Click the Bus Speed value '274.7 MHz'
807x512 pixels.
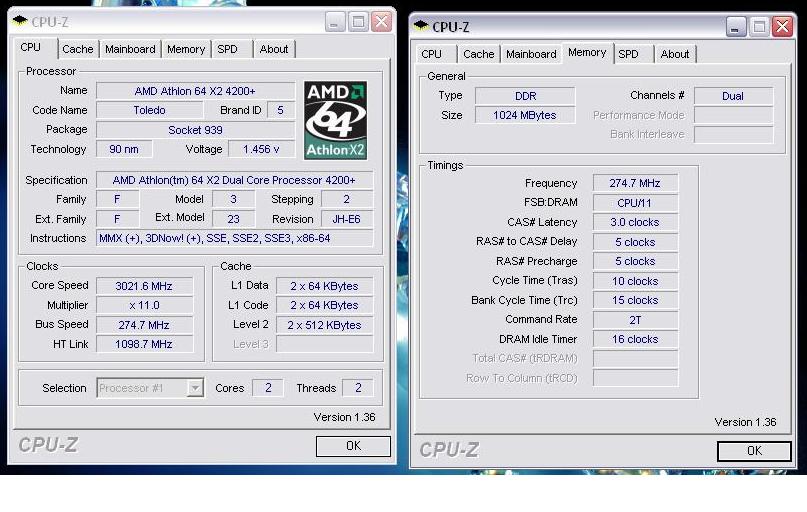tap(144, 325)
